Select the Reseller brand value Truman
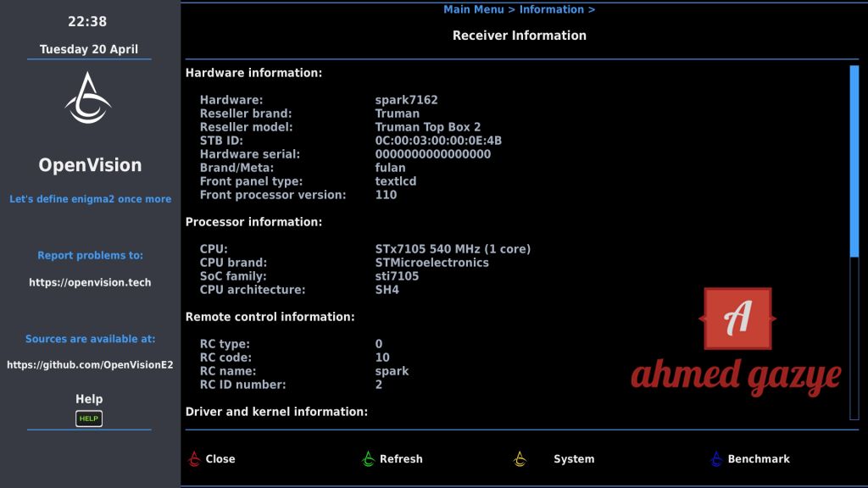 coord(397,114)
